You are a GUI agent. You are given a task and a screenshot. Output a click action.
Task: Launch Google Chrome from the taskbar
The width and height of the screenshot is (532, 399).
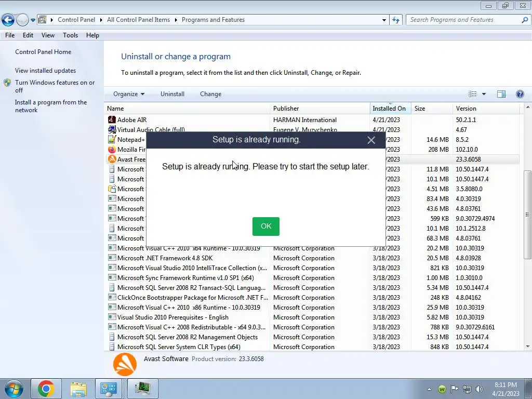[x=46, y=389]
